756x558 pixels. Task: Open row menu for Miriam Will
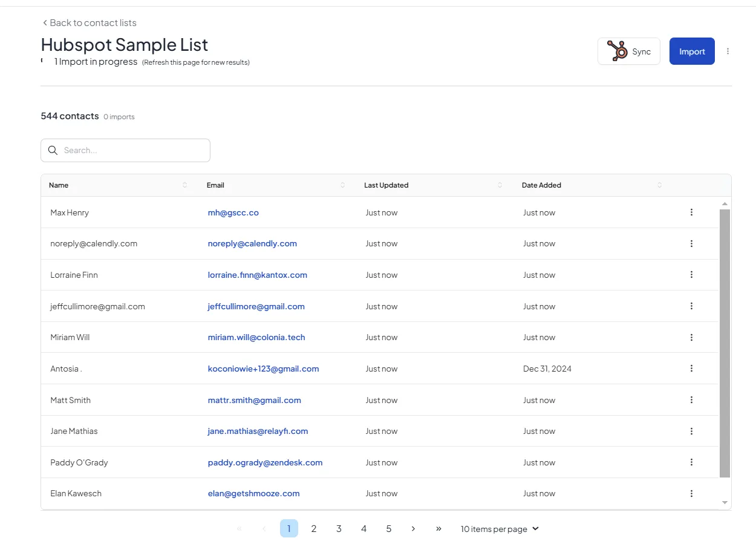click(x=691, y=338)
